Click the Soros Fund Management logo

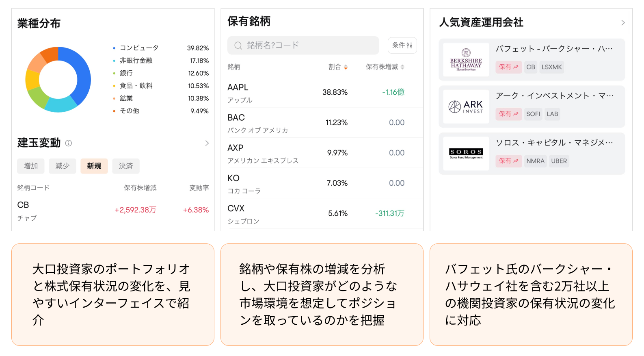(x=466, y=154)
